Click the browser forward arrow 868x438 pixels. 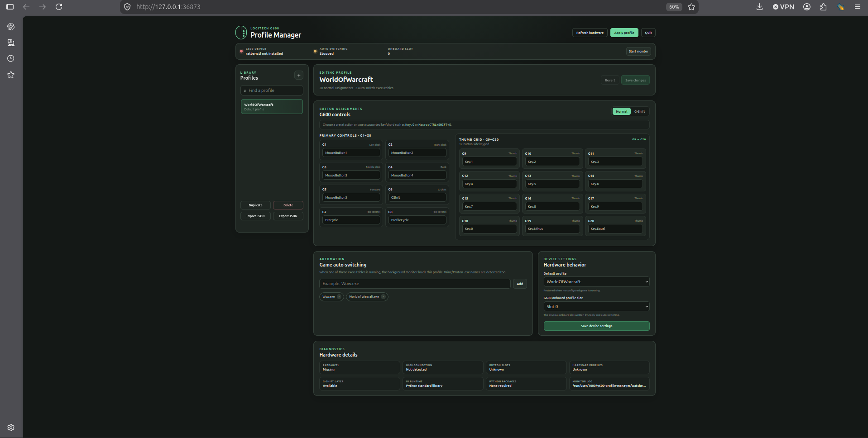click(x=43, y=7)
